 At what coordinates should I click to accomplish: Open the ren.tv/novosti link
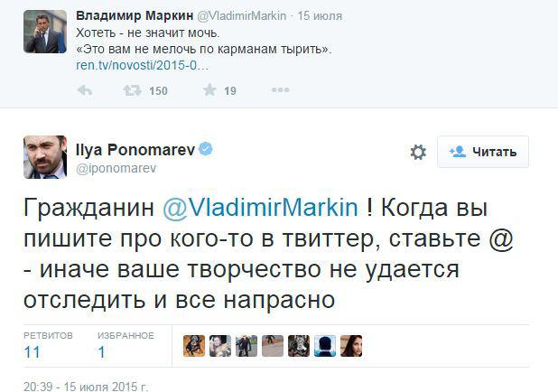point(142,66)
